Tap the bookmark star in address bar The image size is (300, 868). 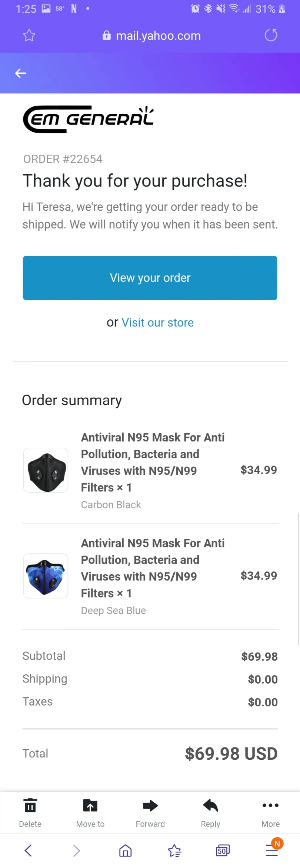(x=29, y=36)
